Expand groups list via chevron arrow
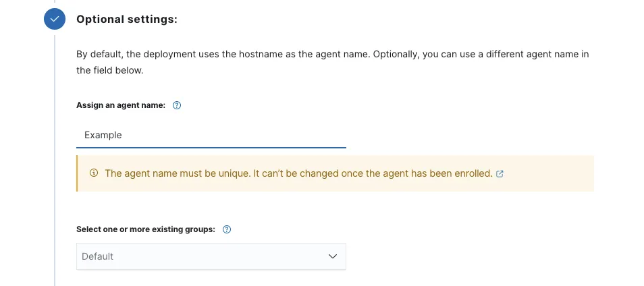Screen dimensions: 644x286 [x=332, y=256]
